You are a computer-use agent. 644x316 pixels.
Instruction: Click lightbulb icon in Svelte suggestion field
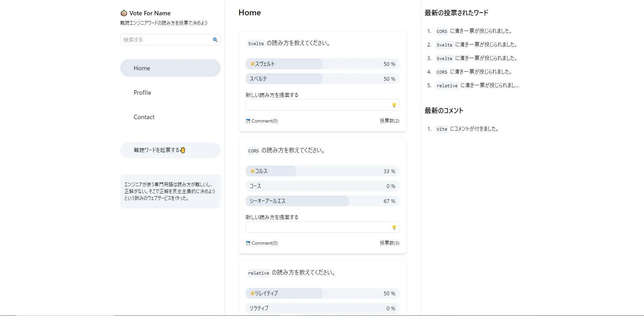[394, 105]
